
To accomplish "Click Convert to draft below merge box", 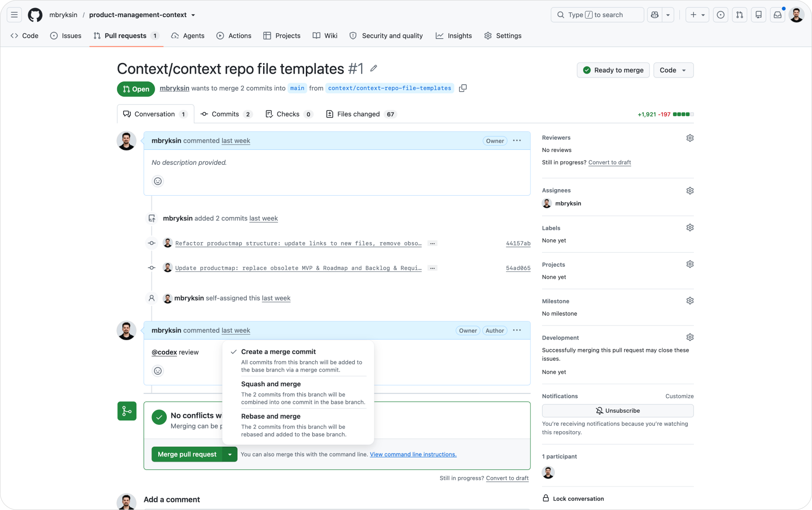I will [x=507, y=478].
